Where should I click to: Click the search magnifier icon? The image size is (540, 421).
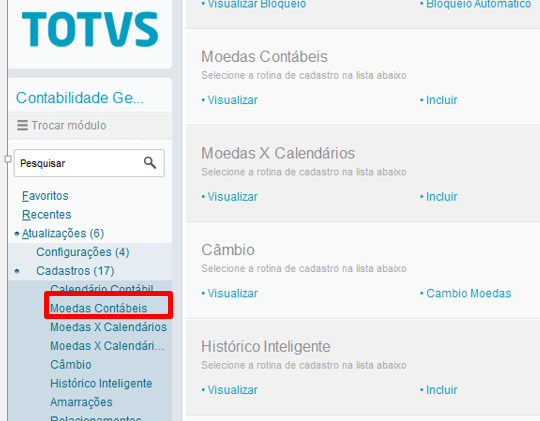point(150,163)
